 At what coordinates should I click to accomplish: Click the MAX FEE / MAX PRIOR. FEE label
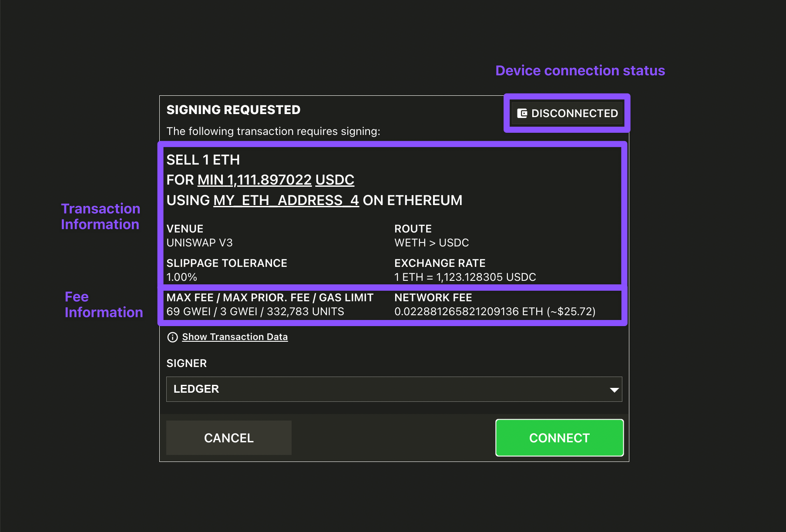(270, 297)
